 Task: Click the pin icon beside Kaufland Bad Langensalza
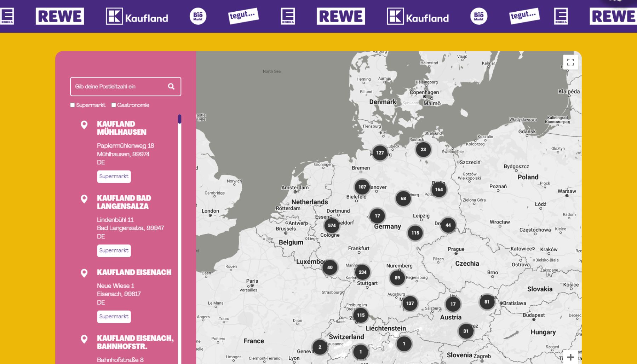(84, 199)
